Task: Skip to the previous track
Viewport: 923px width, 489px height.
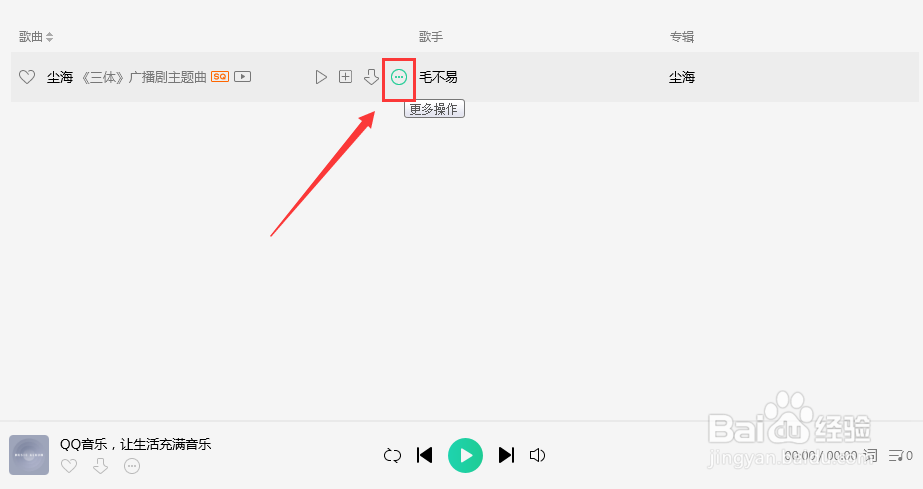Action: (x=424, y=455)
